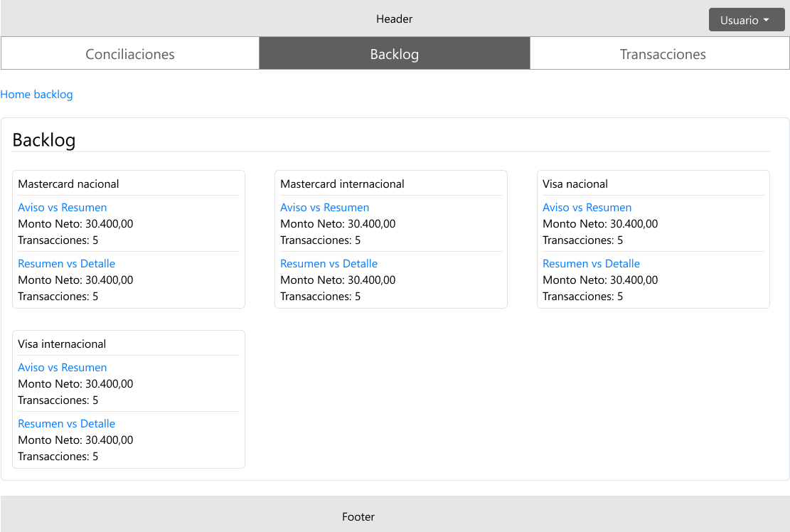The width and height of the screenshot is (790, 532).
Task: Open Resumen vs Detalle under Mastercard nacional
Action: point(67,264)
